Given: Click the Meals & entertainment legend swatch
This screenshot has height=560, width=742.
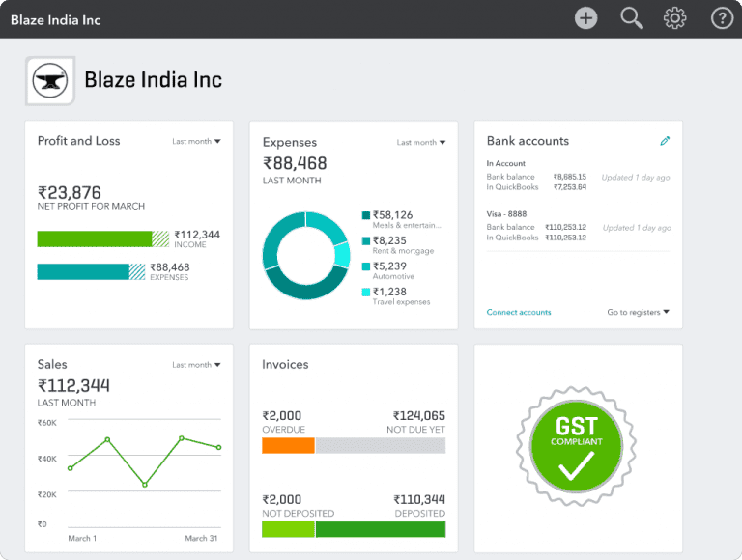Looking at the screenshot, I should coord(366,215).
